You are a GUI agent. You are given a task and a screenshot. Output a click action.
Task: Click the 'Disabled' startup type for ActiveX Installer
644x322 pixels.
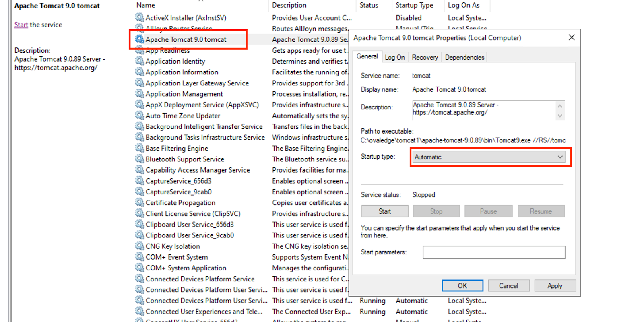(x=409, y=18)
